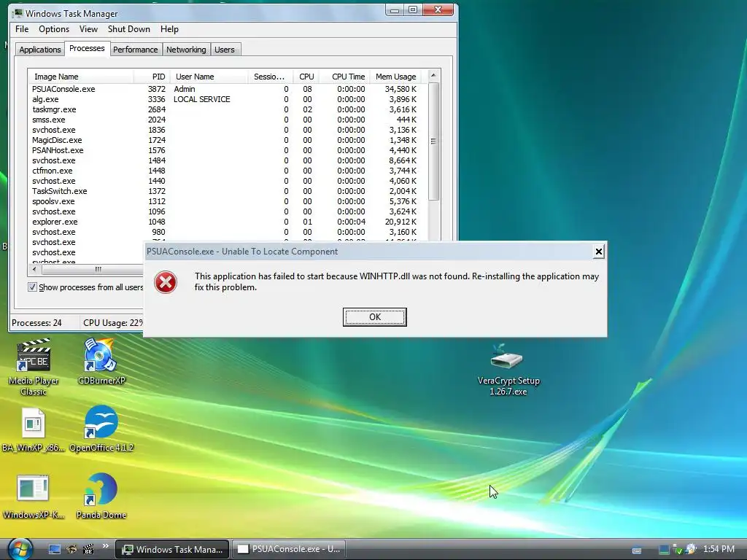747x560 pixels.
Task: Open the File menu
Action: [x=22, y=29]
